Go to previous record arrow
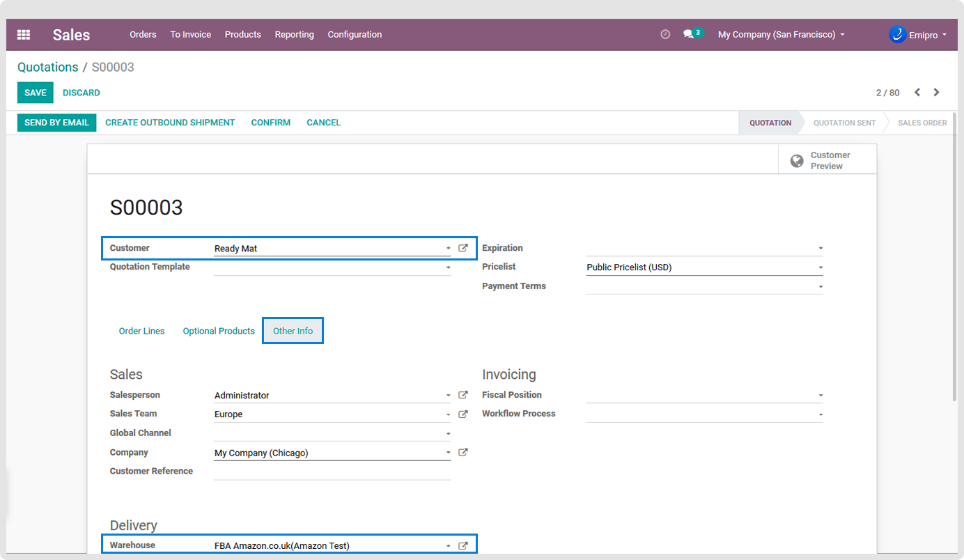The height and width of the screenshot is (560, 964). point(917,93)
